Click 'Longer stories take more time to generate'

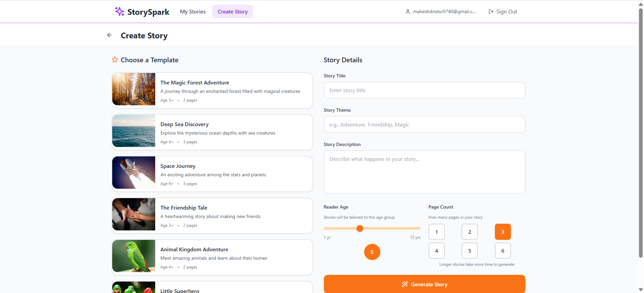477,264
